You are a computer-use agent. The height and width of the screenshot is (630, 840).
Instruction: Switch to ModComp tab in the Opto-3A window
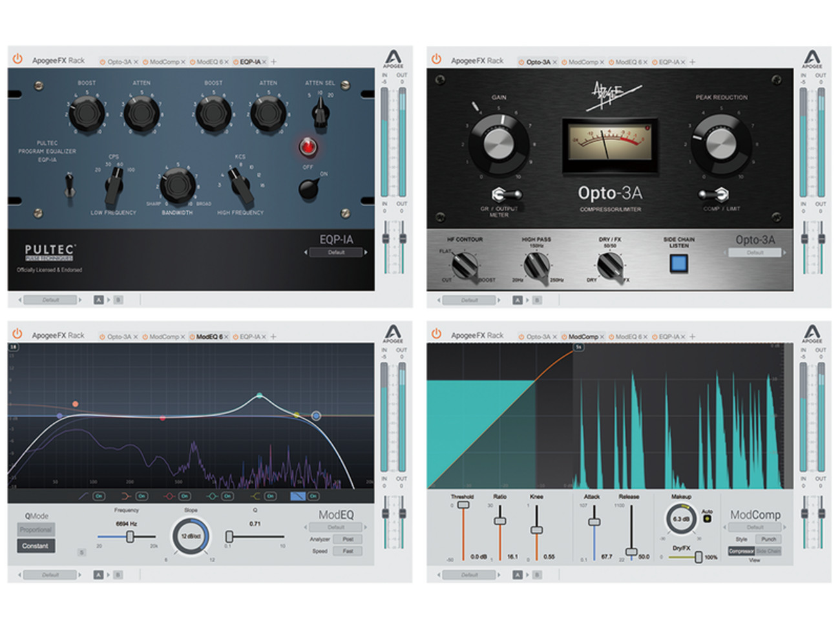click(x=583, y=62)
